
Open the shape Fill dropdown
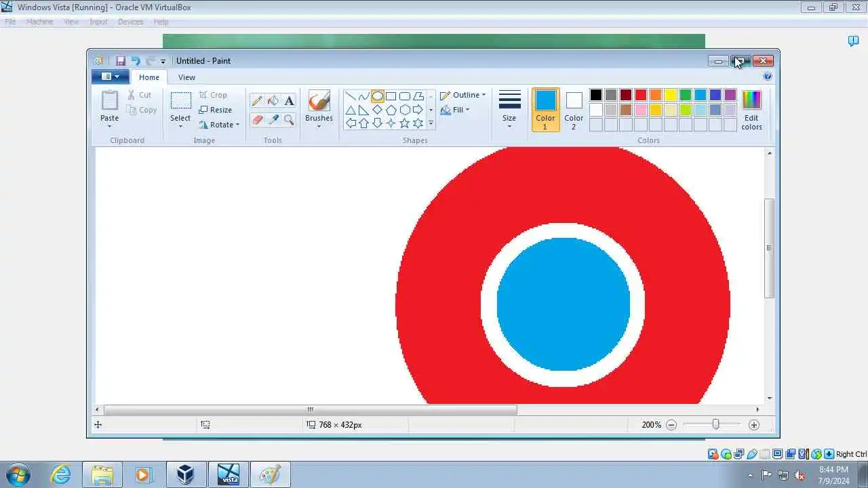pyautogui.click(x=454, y=110)
